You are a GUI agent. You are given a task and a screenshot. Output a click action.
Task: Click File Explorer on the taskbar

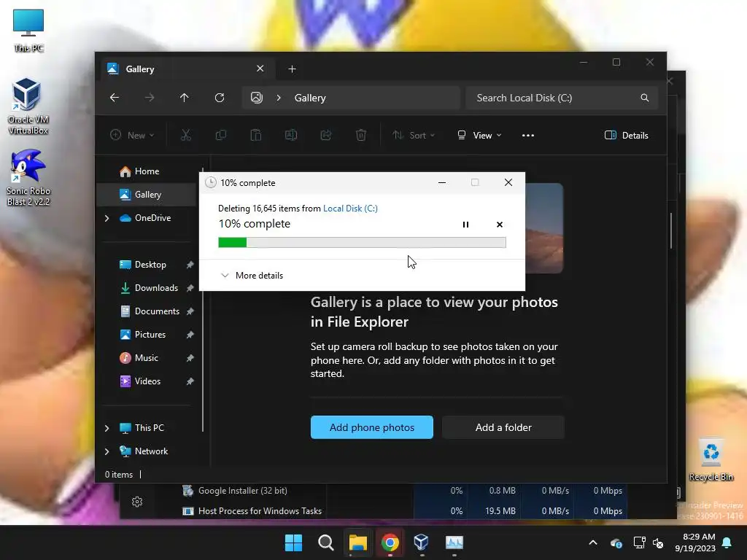click(357, 542)
